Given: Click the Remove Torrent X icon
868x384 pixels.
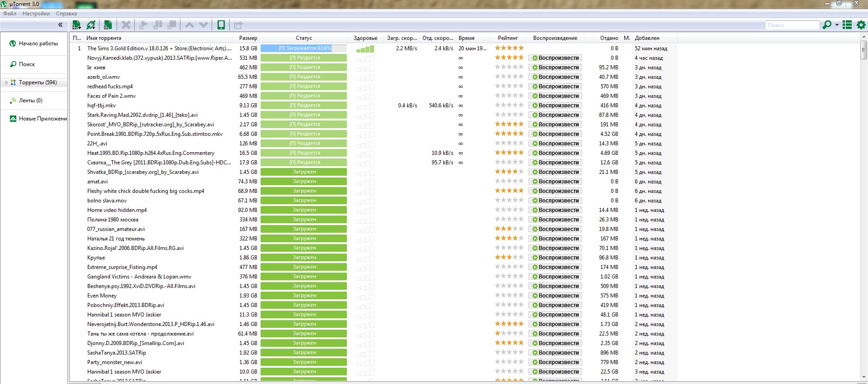Looking at the screenshot, I should (126, 25).
